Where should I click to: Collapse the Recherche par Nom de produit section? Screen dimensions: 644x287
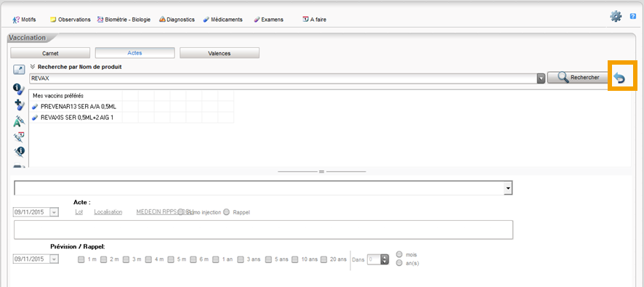[x=33, y=67]
